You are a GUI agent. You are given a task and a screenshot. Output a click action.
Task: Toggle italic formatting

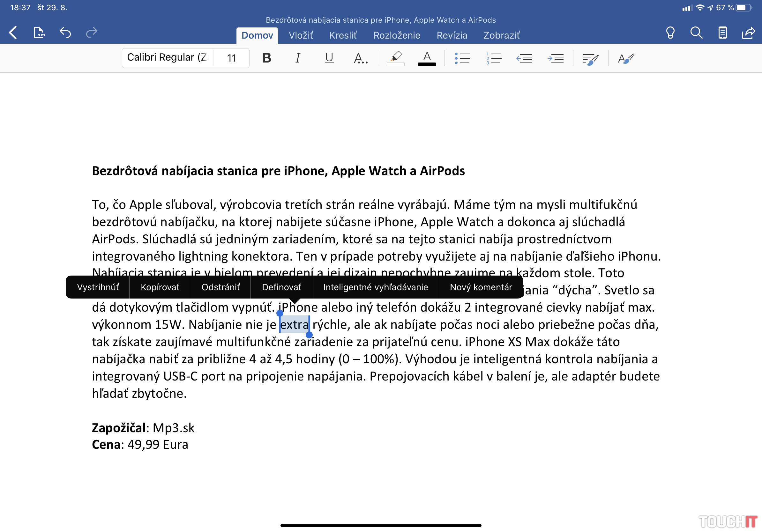point(298,58)
